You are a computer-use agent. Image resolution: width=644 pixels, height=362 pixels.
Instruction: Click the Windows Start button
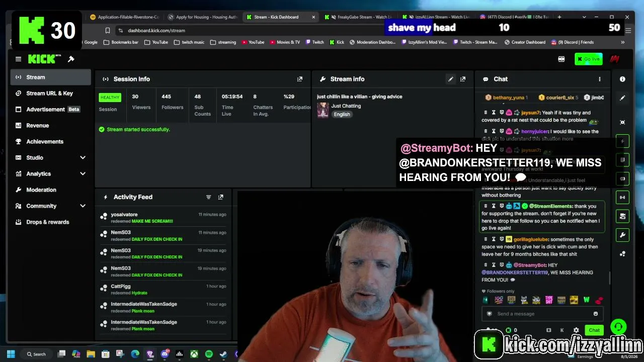[x=11, y=354]
